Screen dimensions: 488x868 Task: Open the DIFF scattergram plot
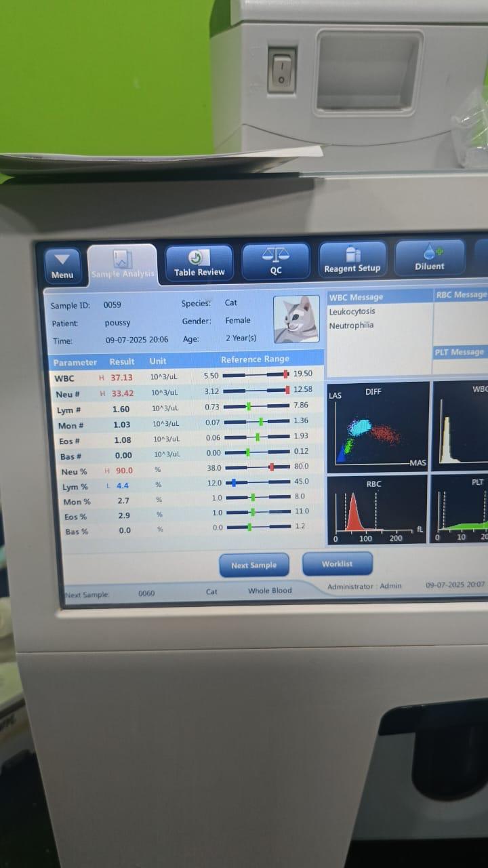click(378, 427)
